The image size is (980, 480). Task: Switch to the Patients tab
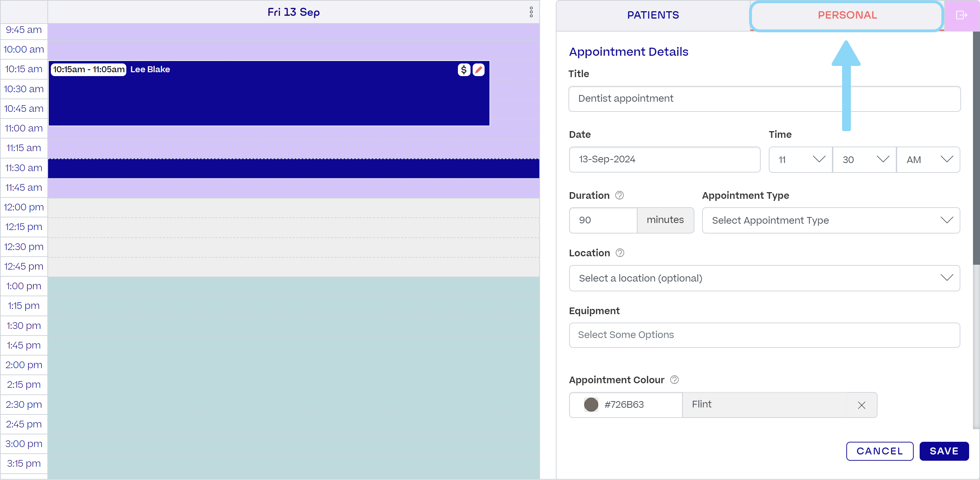(653, 15)
